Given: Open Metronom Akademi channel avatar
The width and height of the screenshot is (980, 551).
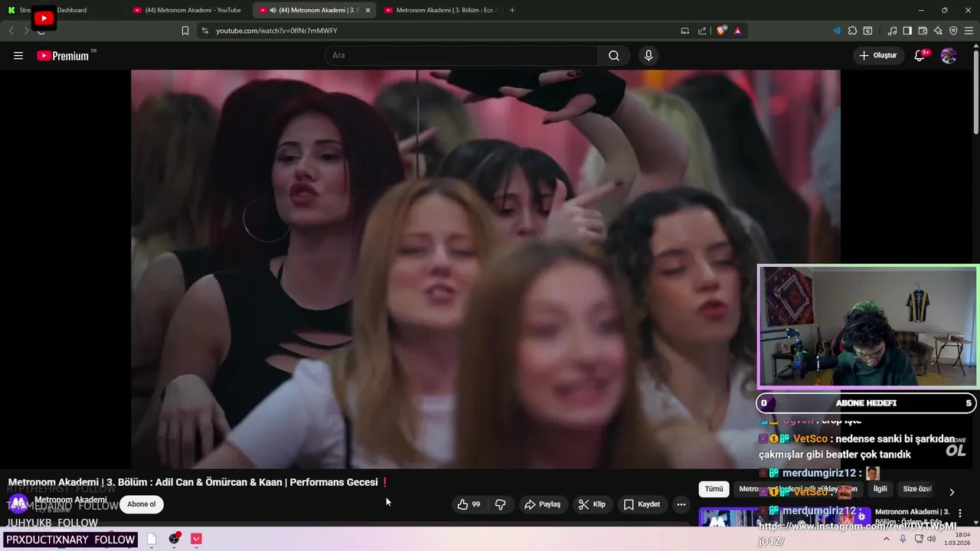Looking at the screenshot, I should (x=18, y=504).
